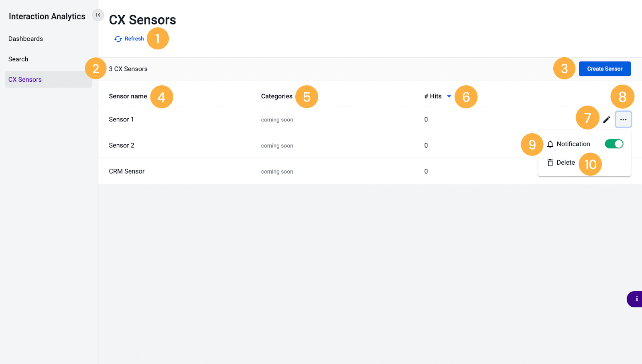
Task: Click the Categories column header
Action: (276, 97)
